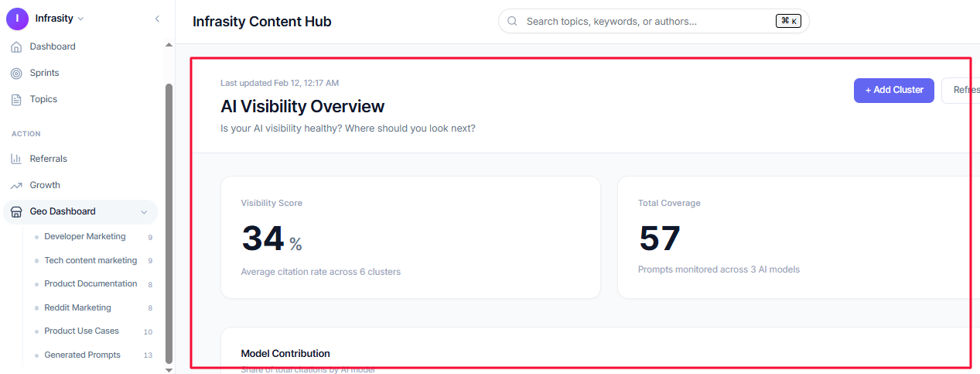Click Average citation rate across 6 clusters text

[320, 272]
